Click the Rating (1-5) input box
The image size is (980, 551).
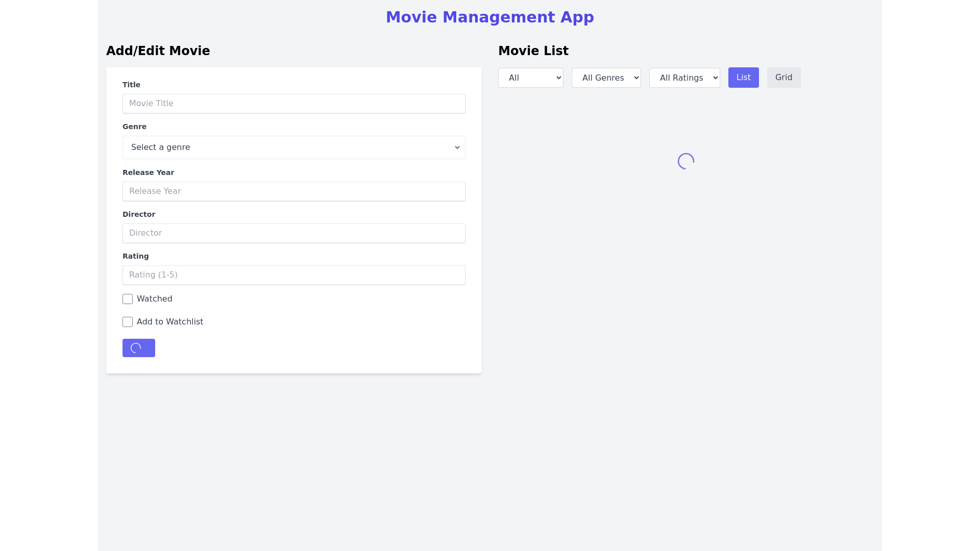pos(293,275)
